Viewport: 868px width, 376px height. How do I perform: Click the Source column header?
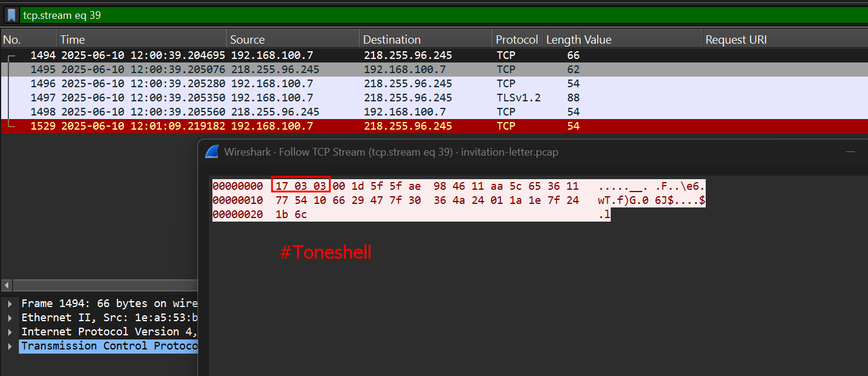click(x=292, y=40)
